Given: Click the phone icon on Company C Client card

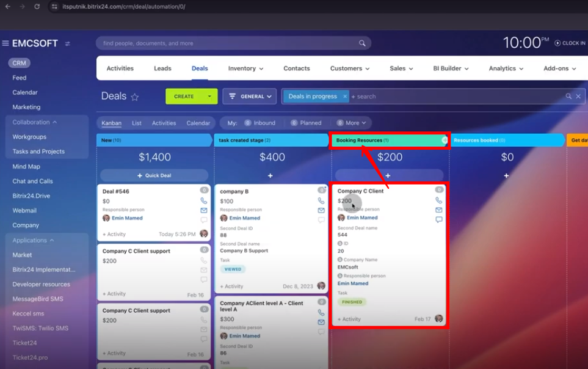Looking at the screenshot, I should pyautogui.click(x=438, y=200).
